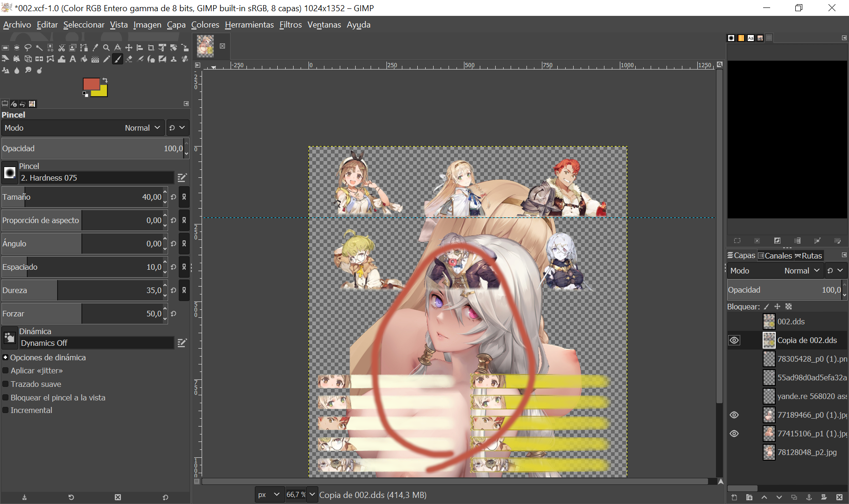Open the Colores menu

205,25
